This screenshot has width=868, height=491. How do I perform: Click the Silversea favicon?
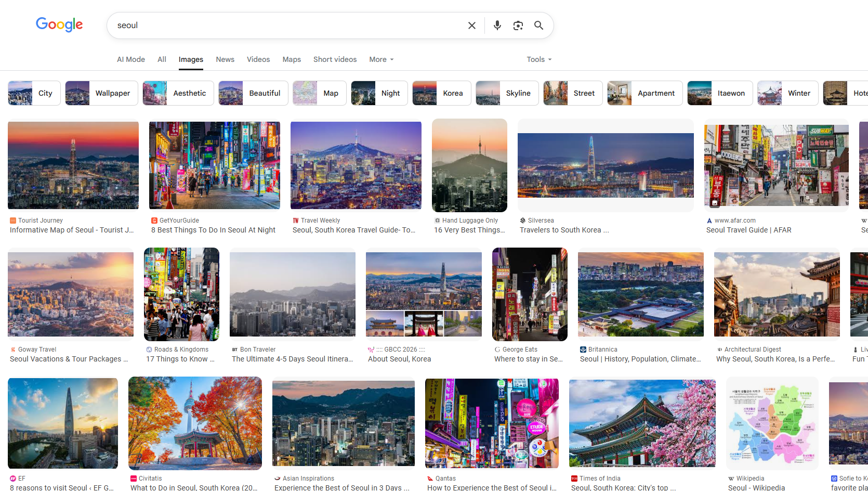(523, 221)
